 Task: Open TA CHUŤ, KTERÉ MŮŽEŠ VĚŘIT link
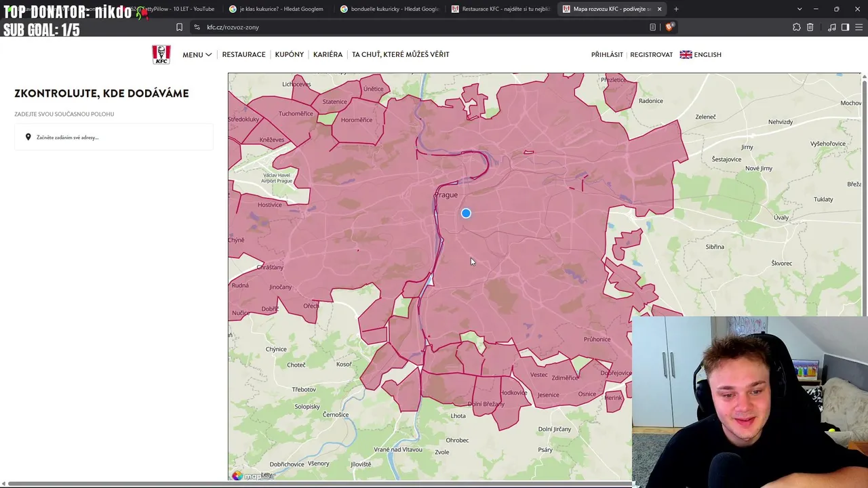(400, 55)
